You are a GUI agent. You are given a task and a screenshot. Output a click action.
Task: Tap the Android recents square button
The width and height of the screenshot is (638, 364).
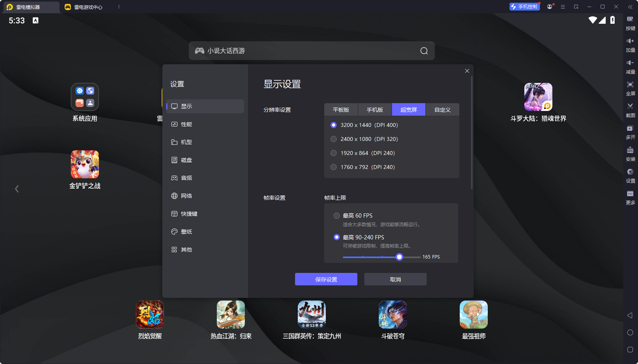630,350
